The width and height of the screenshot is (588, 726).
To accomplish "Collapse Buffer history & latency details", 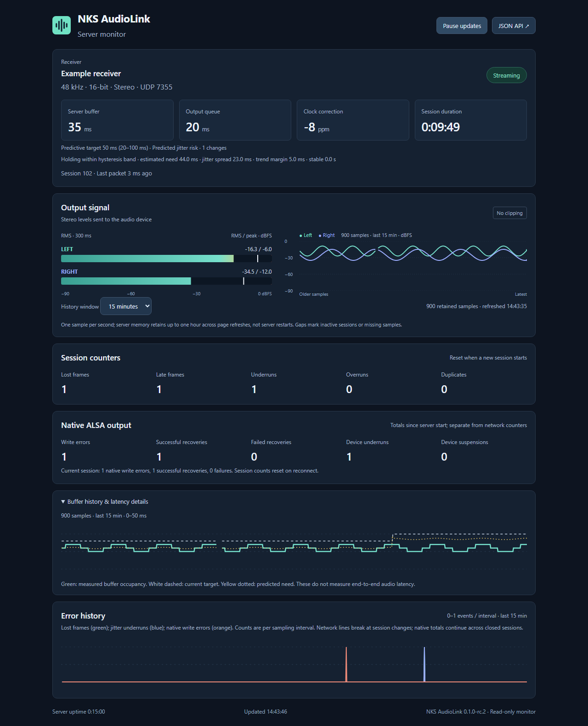I will (x=105, y=502).
